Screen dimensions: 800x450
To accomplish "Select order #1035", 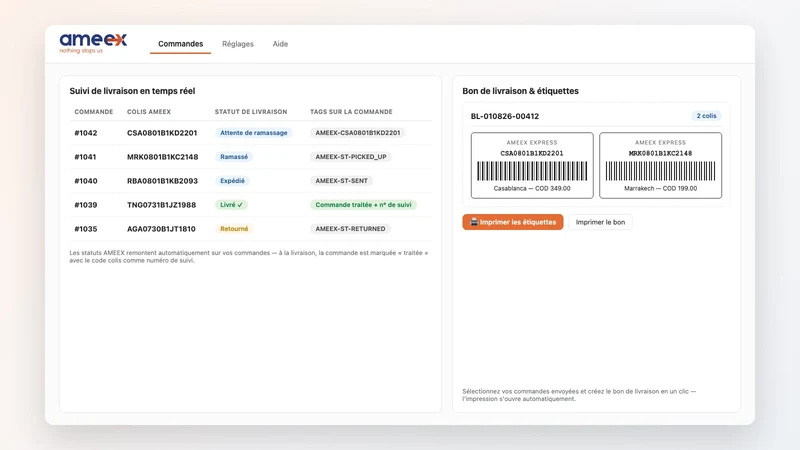I will pyautogui.click(x=86, y=229).
